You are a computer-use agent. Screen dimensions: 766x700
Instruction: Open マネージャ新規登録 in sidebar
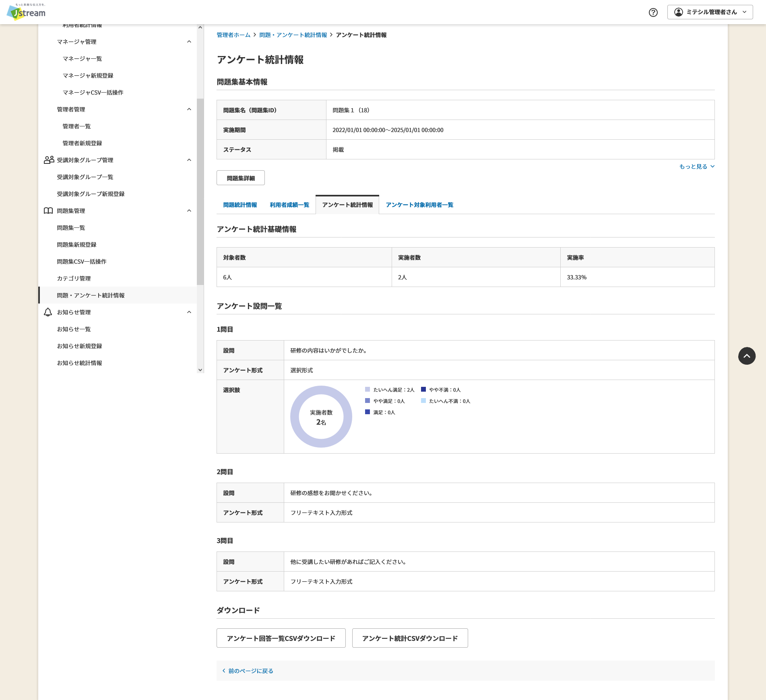click(x=88, y=75)
